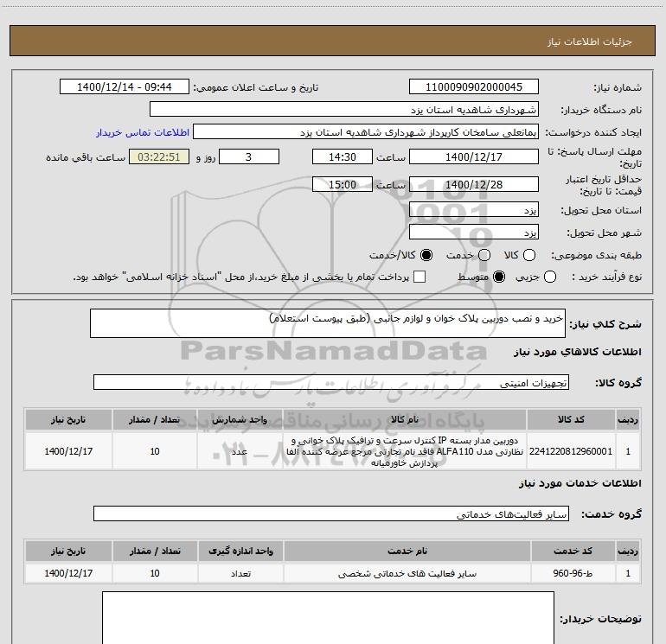Click the request creator field یمانعلی سامخان
666x644 pixels.
[366, 132]
